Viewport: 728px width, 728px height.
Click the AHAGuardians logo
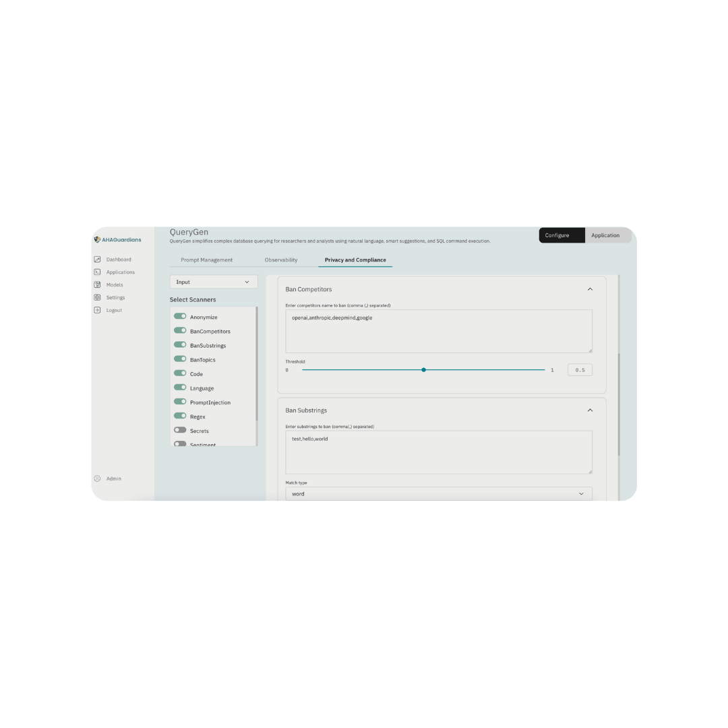[x=117, y=239]
